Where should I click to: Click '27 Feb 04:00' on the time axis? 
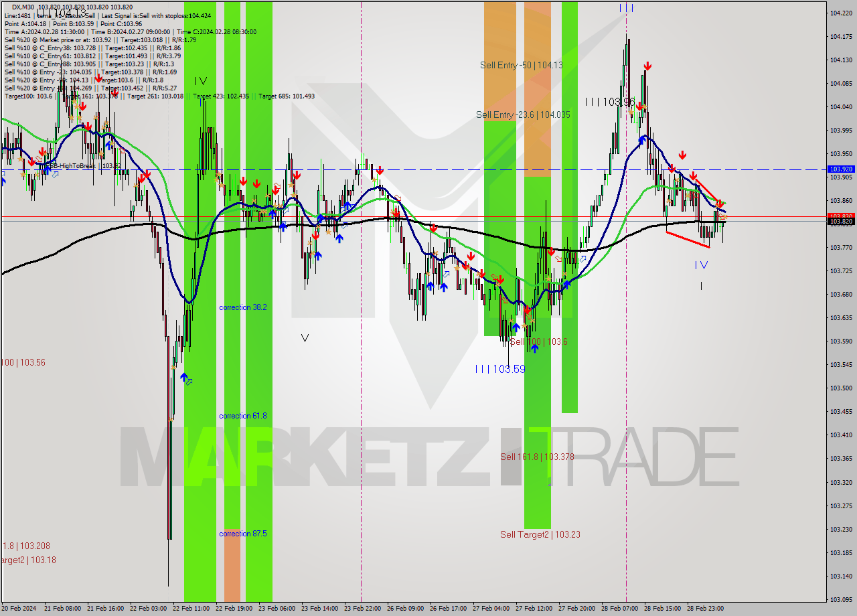(x=491, y=609)
